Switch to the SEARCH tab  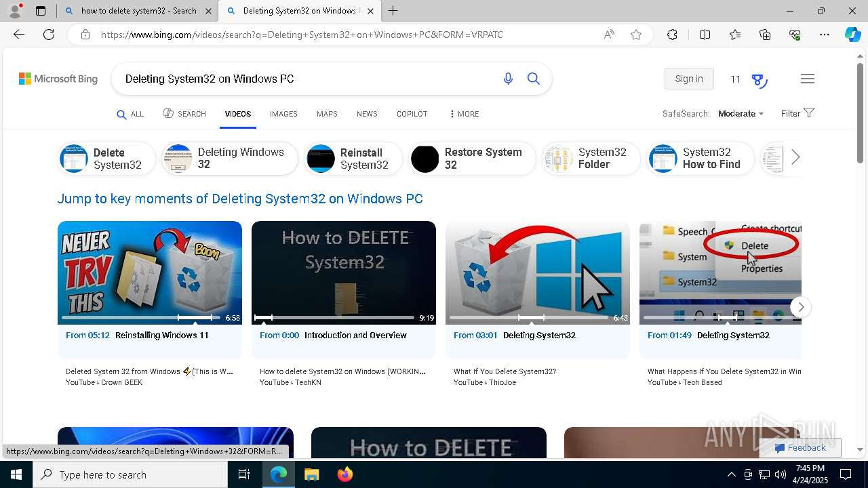[184, 114]
